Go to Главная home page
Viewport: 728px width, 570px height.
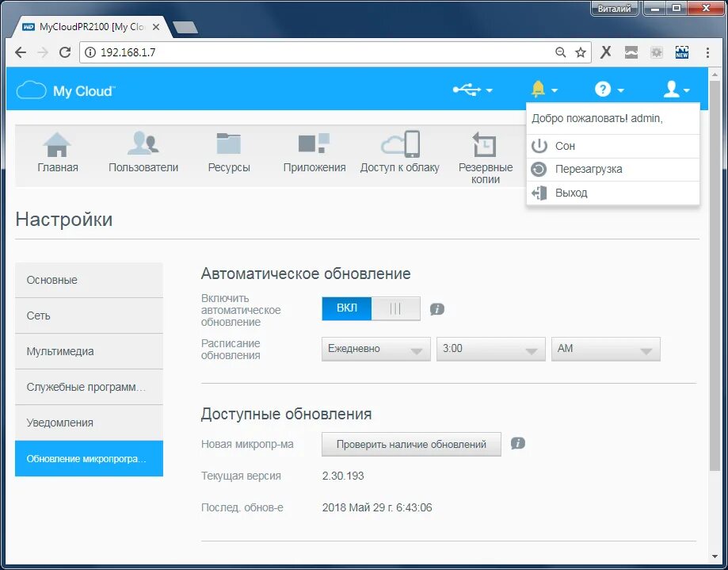click(58, 152)
